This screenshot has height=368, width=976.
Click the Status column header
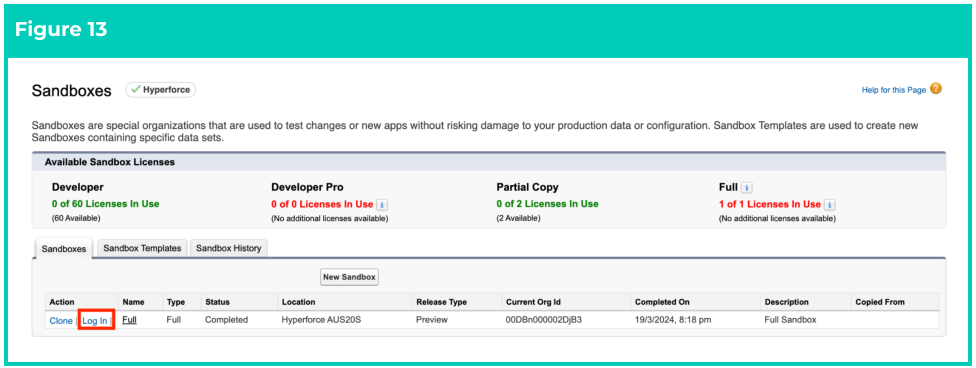(x=217, y=302)
